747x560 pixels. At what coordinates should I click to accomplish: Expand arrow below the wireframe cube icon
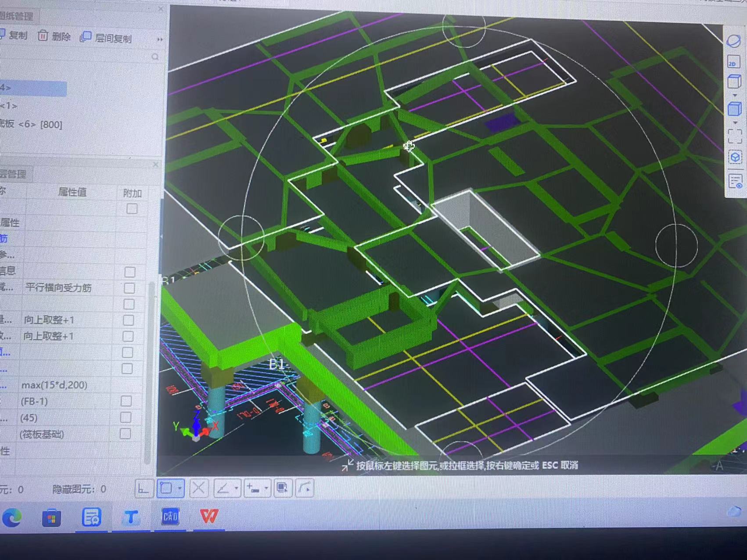pyautogui.click(x=735, y=95)
